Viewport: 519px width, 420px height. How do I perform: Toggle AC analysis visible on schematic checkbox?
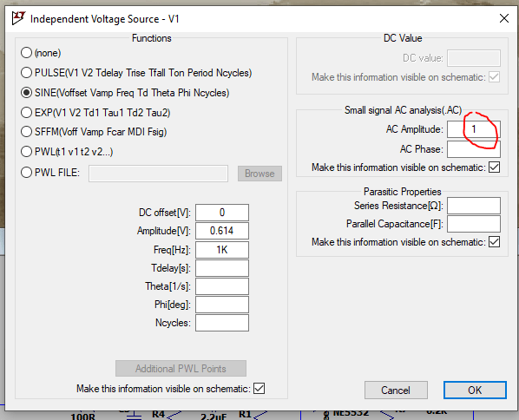pos(494,167)
